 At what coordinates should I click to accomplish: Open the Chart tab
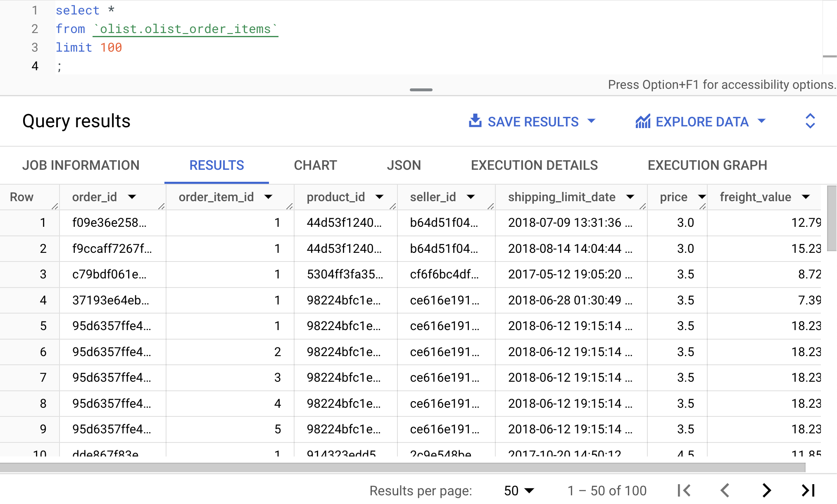click(x=315, y=165)
